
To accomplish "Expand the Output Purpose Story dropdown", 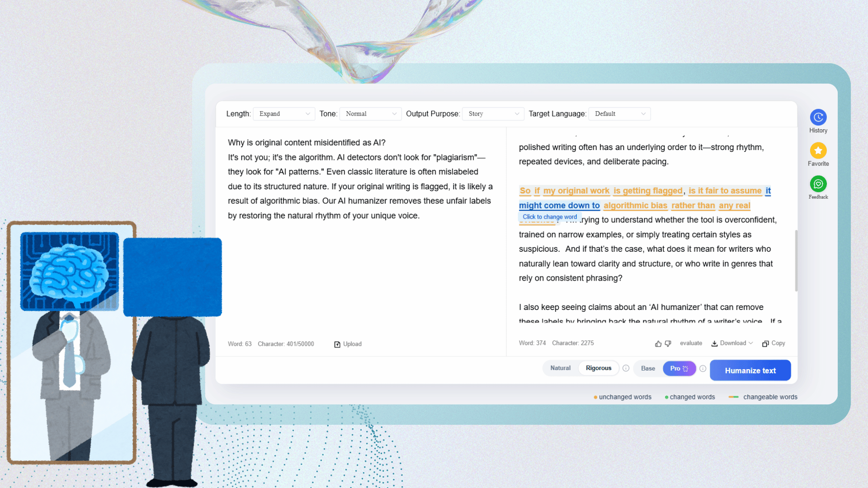I will click(493, 114).
